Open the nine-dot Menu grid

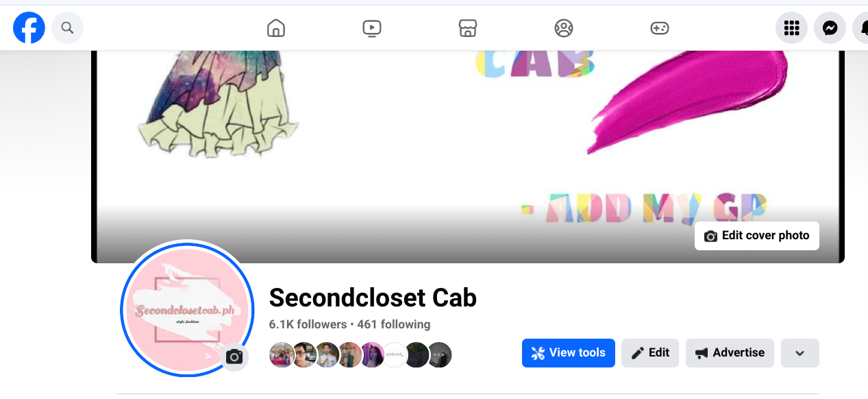tap(791, 28)
